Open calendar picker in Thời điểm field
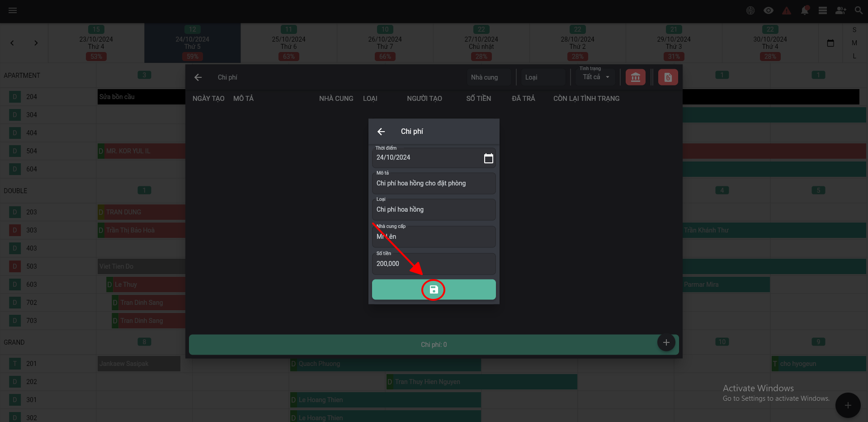 488,158
